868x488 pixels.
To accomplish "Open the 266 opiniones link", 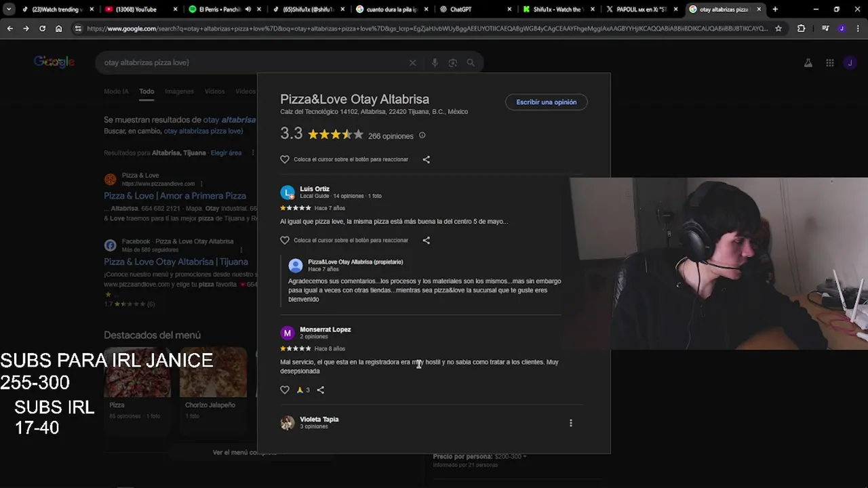I will click(391, 136).
